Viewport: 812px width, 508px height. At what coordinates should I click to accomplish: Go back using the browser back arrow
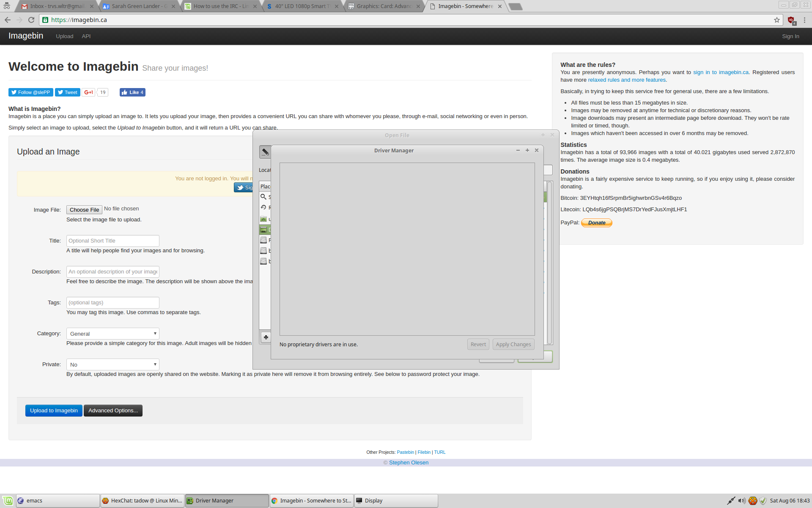[x=8, y=20]
